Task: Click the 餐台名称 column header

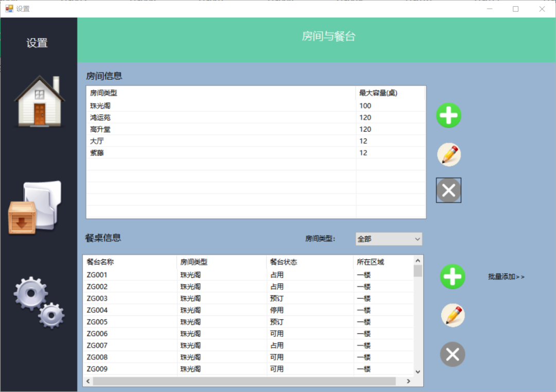Action: [x=130, y=262]
